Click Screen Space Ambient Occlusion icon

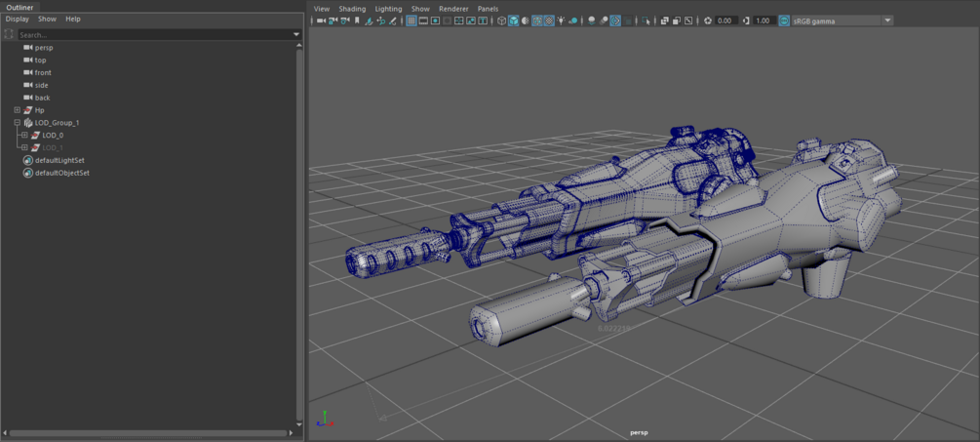[x=591, y=20]
